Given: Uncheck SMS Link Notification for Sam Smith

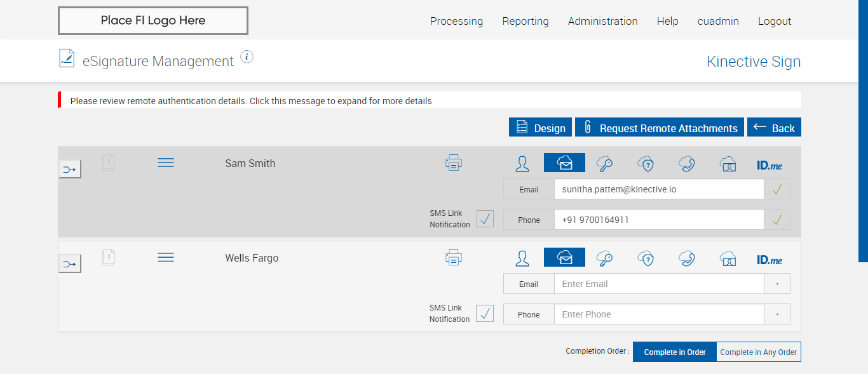Looking at the screenshot, I should tap(485, 219).
